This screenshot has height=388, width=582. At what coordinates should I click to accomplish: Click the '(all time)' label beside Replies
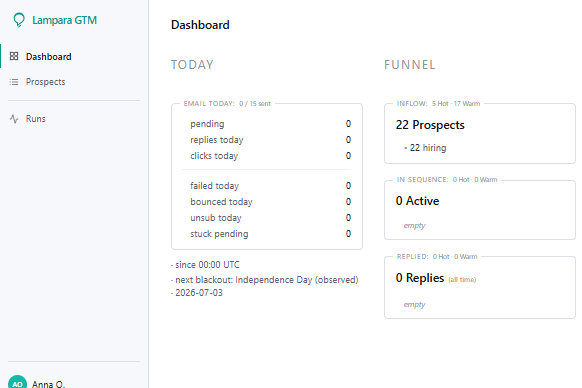coord(462,280)
